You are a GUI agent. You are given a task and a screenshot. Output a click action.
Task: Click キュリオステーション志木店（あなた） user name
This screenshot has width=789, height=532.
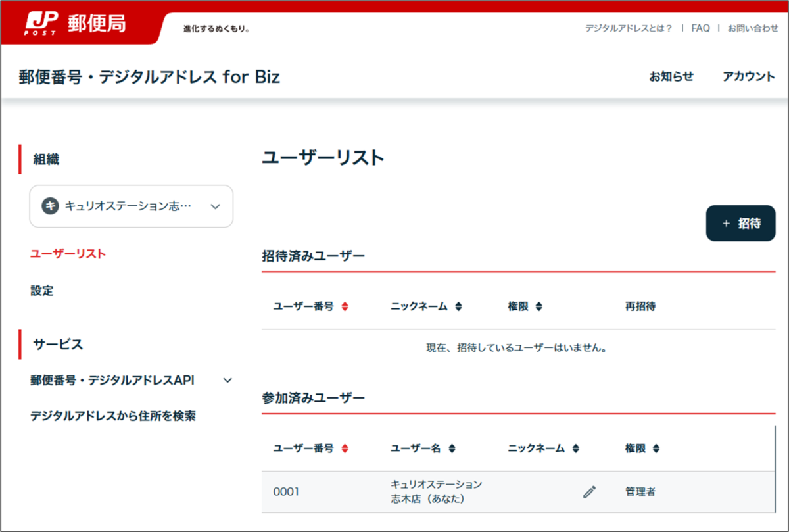pos(437,491)
